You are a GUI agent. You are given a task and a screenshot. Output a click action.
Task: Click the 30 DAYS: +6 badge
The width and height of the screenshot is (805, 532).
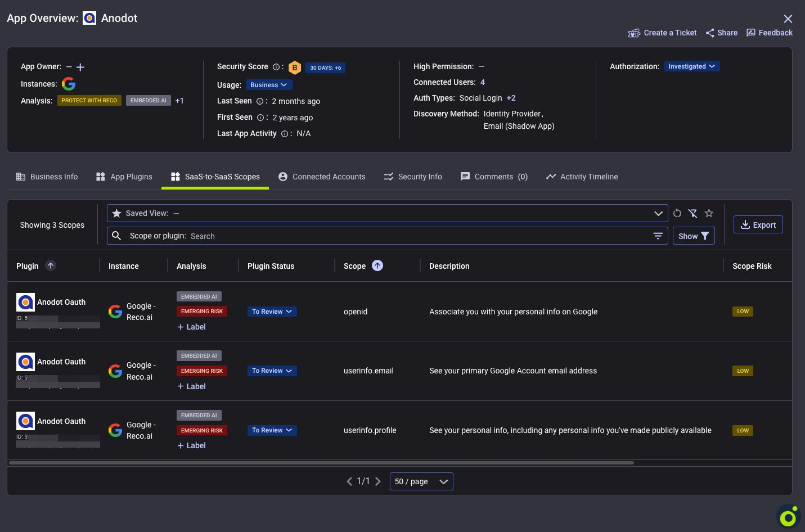point(325,67)
